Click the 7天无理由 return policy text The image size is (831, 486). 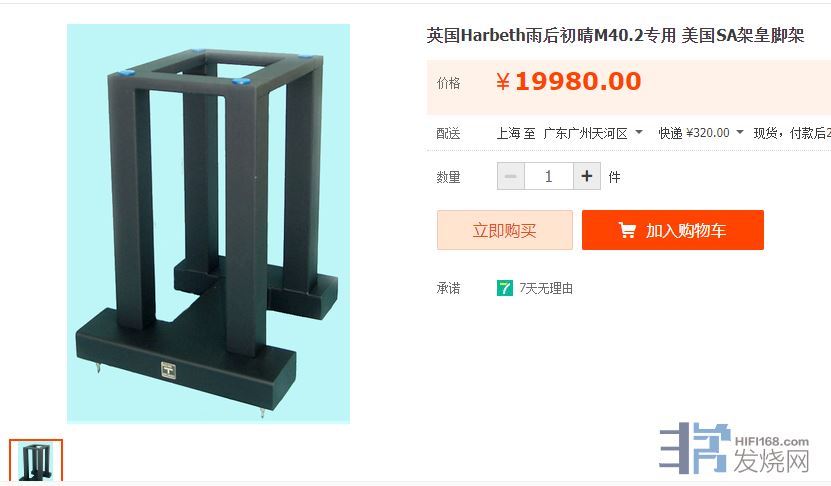(x=546, y=288)
